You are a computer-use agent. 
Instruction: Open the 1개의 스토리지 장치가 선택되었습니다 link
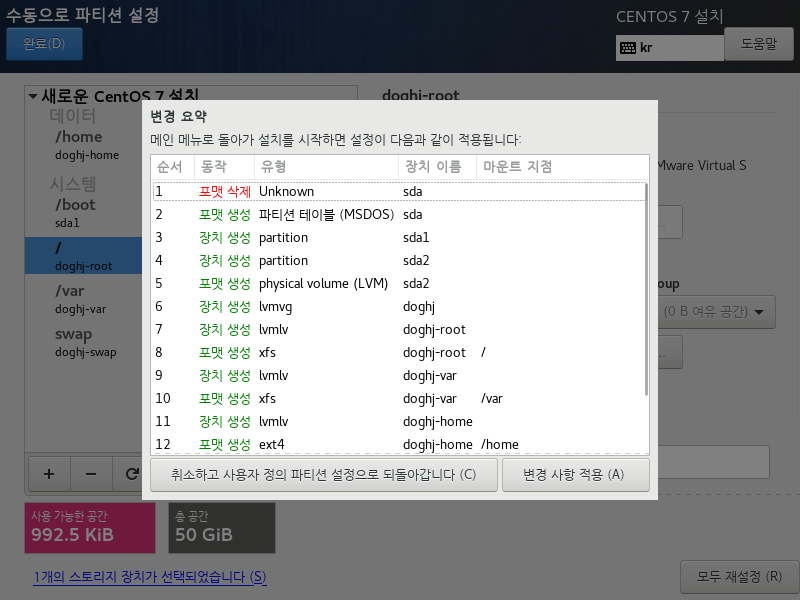click(149, 577)
